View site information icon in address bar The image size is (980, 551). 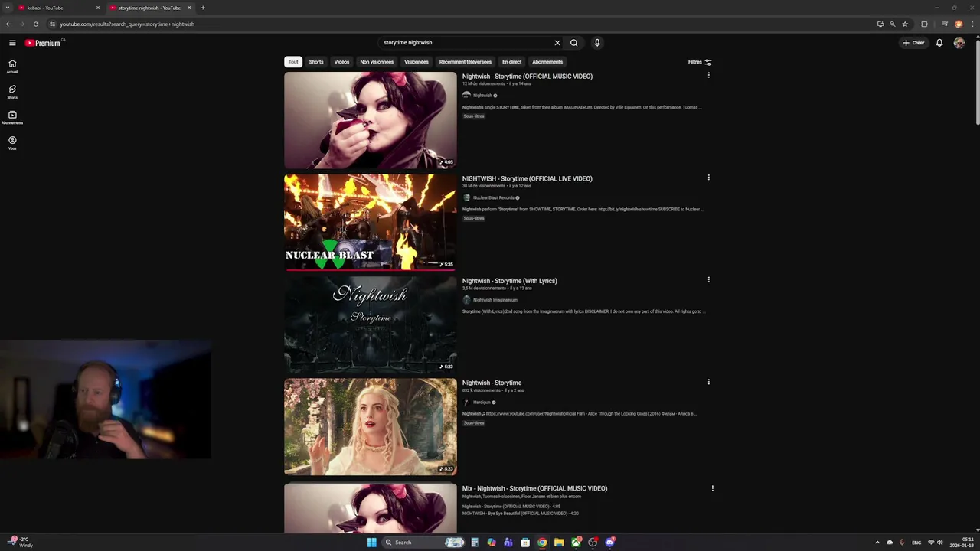[52, 24]
